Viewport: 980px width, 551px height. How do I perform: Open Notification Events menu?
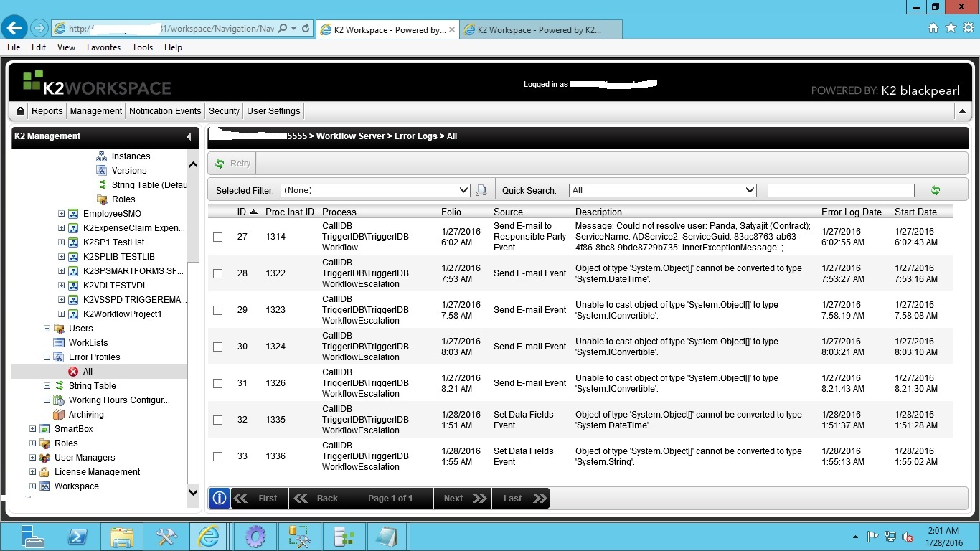pos(165,111)
